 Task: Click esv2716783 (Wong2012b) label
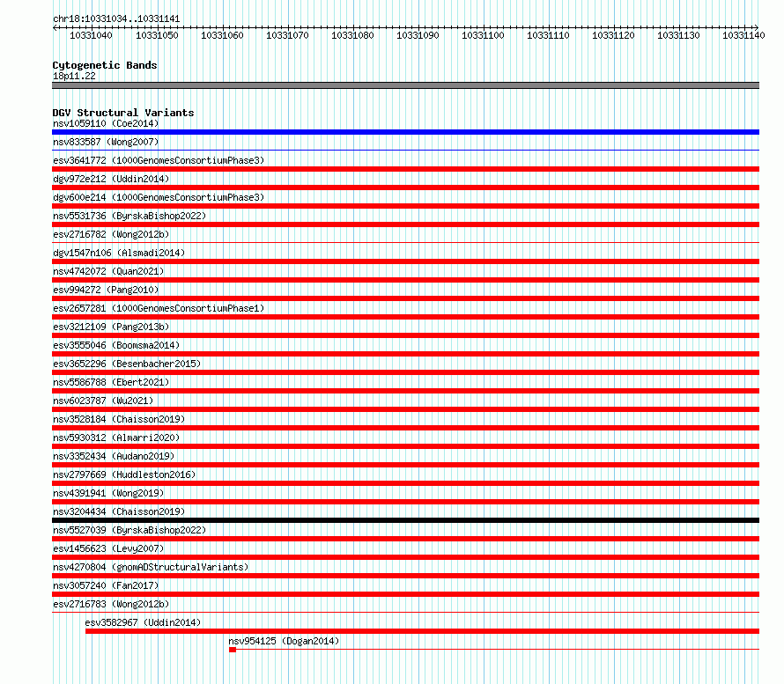[111, 604]
